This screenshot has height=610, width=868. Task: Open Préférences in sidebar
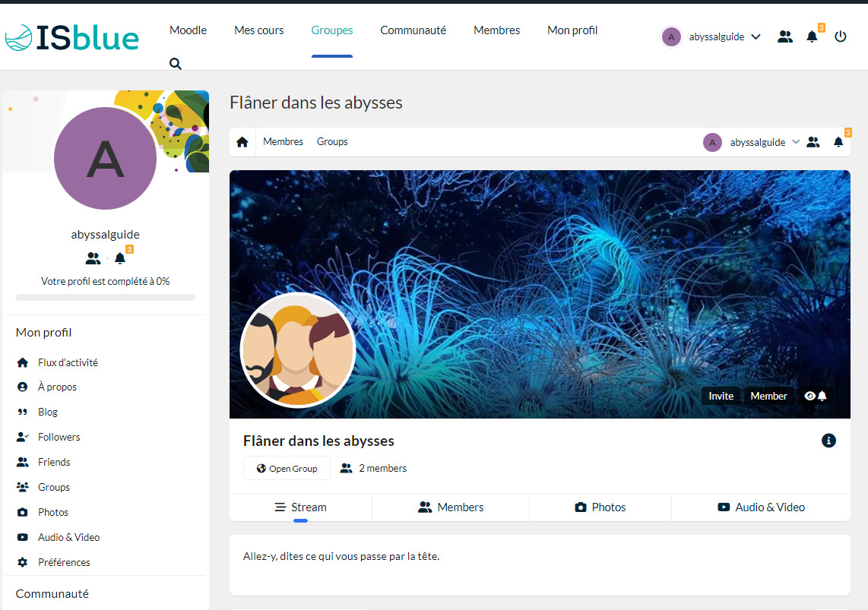[64, 562]
